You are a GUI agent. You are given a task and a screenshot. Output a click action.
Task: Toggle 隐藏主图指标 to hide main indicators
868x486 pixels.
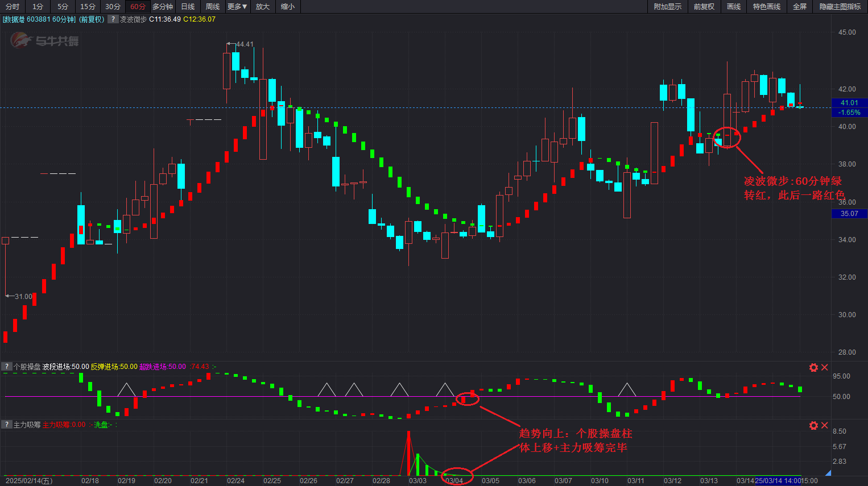tap(840, 7)
